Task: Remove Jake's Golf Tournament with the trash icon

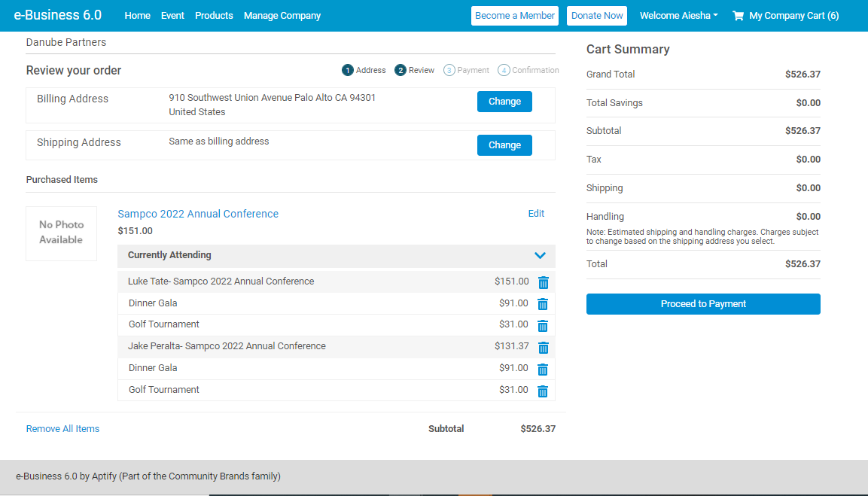Action: 543,391
